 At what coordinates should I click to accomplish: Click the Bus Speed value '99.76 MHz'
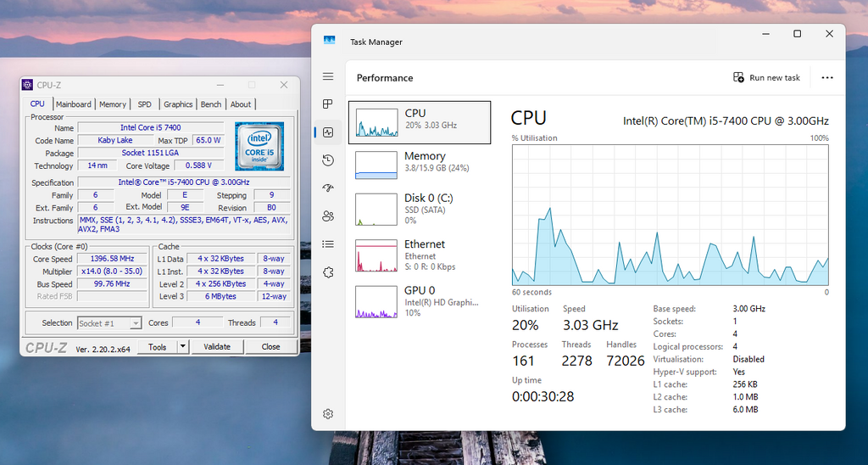(x=113, y=283)
